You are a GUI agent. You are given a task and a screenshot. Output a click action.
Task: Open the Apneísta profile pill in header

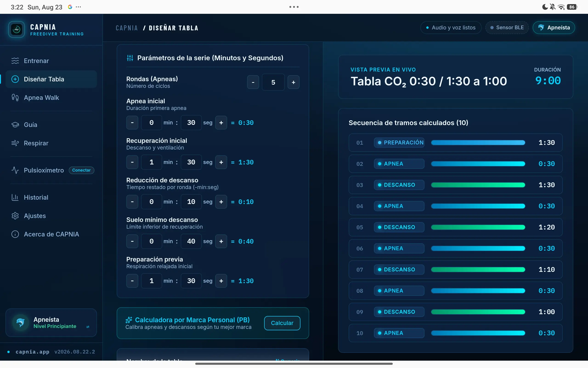[x=554, y=28]
